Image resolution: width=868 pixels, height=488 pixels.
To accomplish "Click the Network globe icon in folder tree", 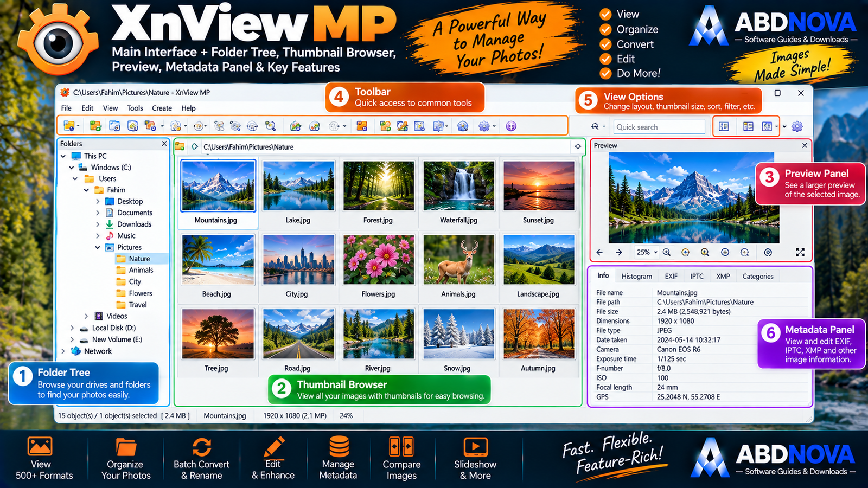I will 76,351.
